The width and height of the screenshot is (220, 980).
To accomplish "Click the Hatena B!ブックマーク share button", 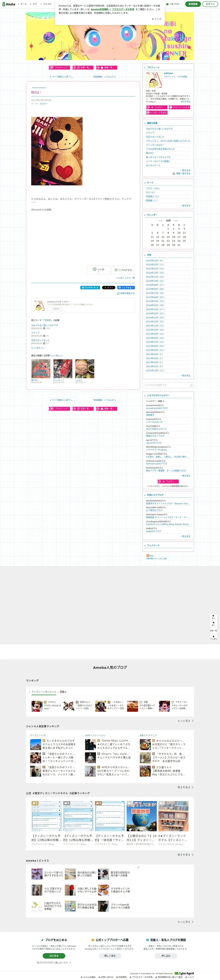I will (x=90, y=288).
